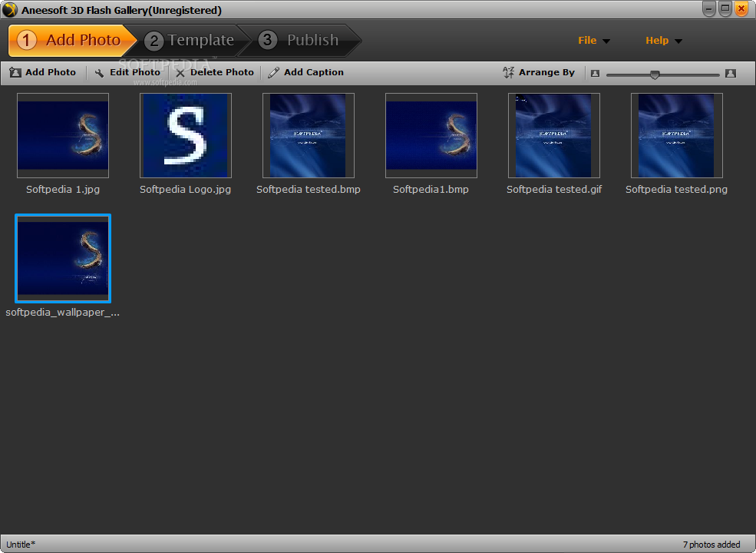Open the Arrange By options
The height and width of the screenshot is (553, 756).
tap(546, 72)
